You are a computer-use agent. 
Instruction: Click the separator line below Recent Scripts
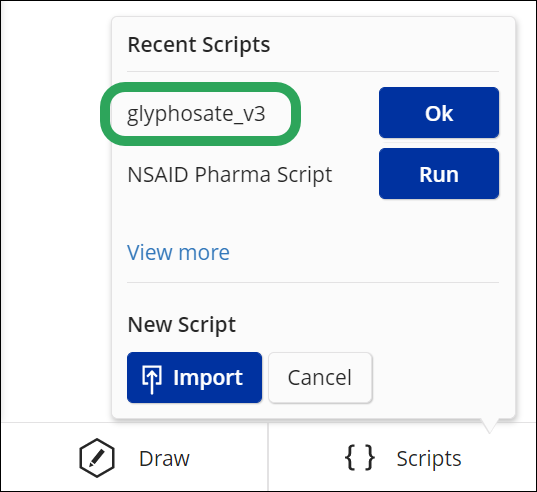click(x=313, y=72)
